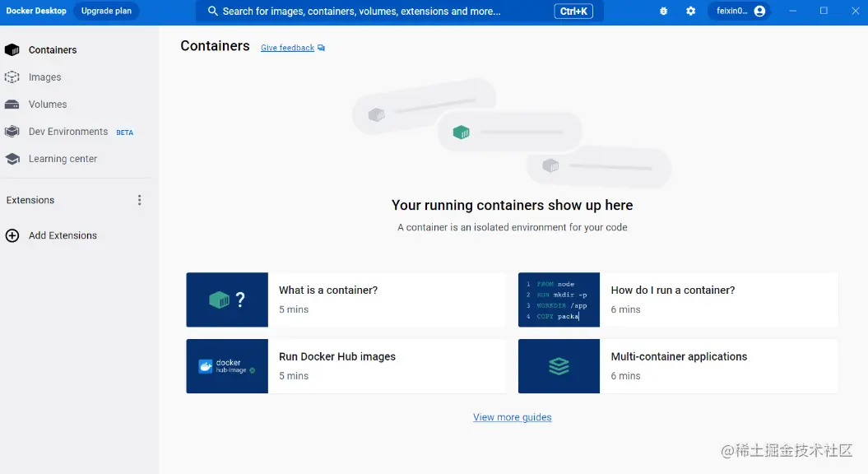Screen dimensions: 868x474
Task: Click the Images sidebar icon
Action: pyautogui.click(x=12, y=77)
